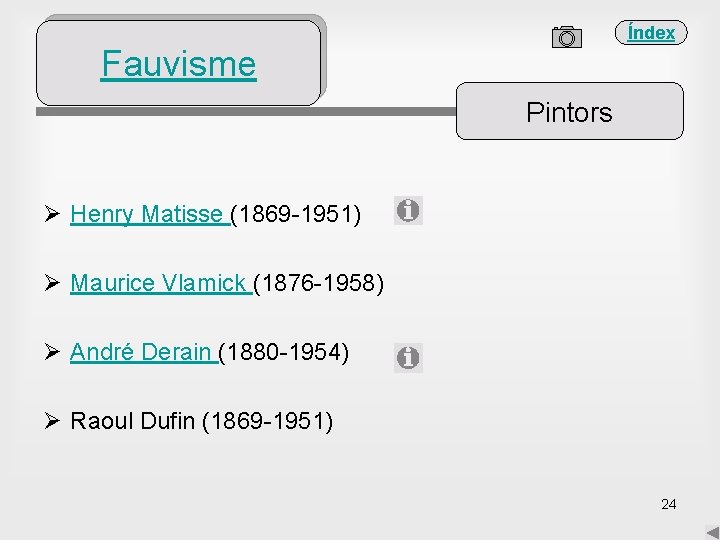The width and height of the screenshot is (720, 540).
Task: Click the arrow bullet before André Derain
Action: [x=53, y=352]
